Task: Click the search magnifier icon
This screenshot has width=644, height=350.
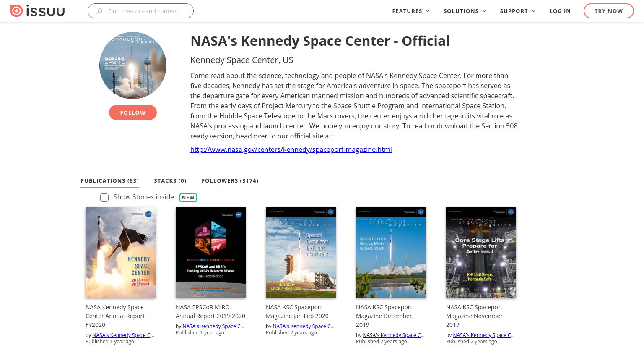Action: pos(99,11)
